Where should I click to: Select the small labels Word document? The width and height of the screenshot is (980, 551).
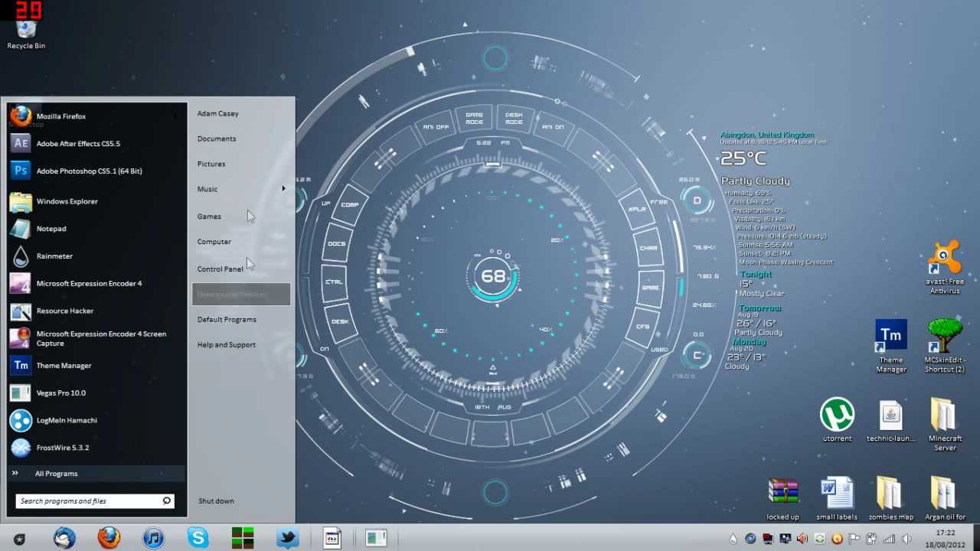pyautogui.click(x=837, y=499)
